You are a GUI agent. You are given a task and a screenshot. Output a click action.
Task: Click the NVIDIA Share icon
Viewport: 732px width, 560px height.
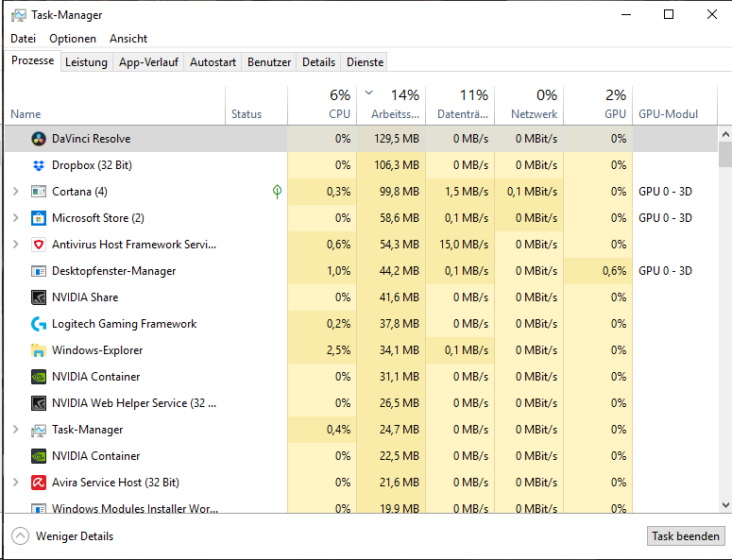point(39,297)
